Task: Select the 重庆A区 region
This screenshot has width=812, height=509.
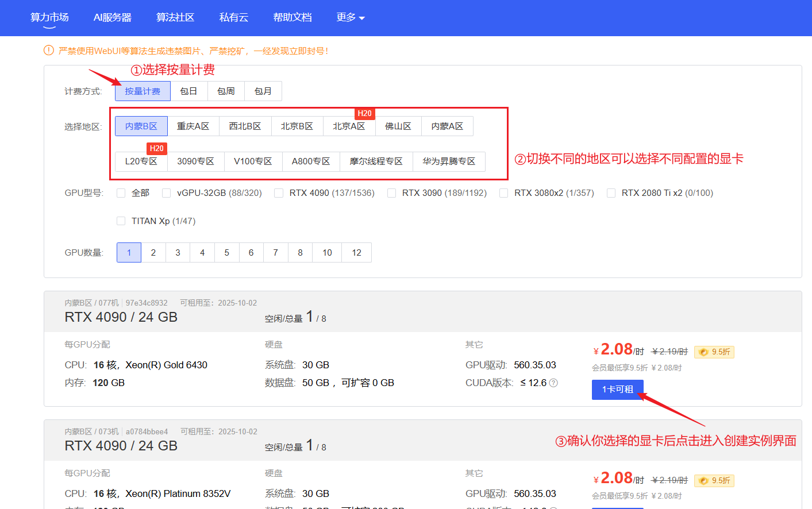Action: 193,126
